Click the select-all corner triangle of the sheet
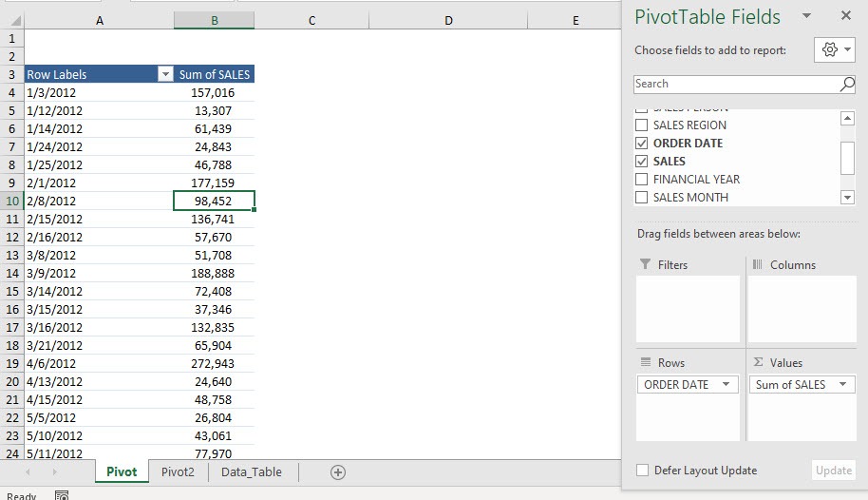The image size is (868, 500). (x=15, y=21)
